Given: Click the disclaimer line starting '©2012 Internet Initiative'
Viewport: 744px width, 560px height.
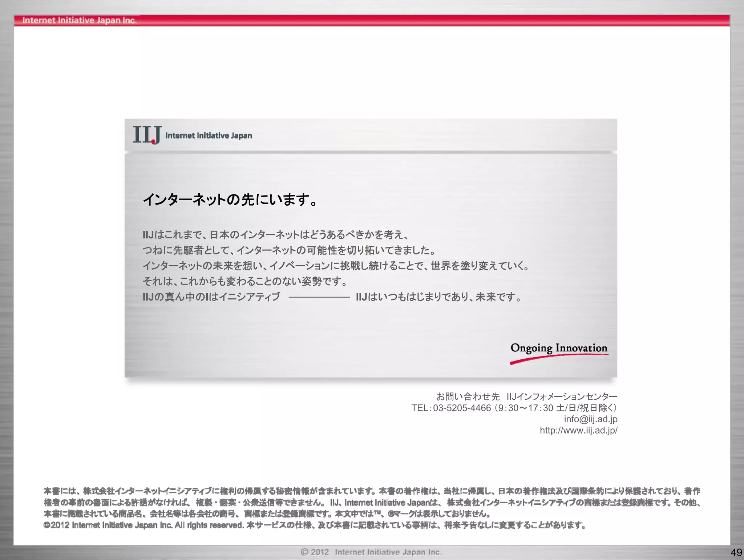Looking at the screenshot, I should tap(315, 525).
